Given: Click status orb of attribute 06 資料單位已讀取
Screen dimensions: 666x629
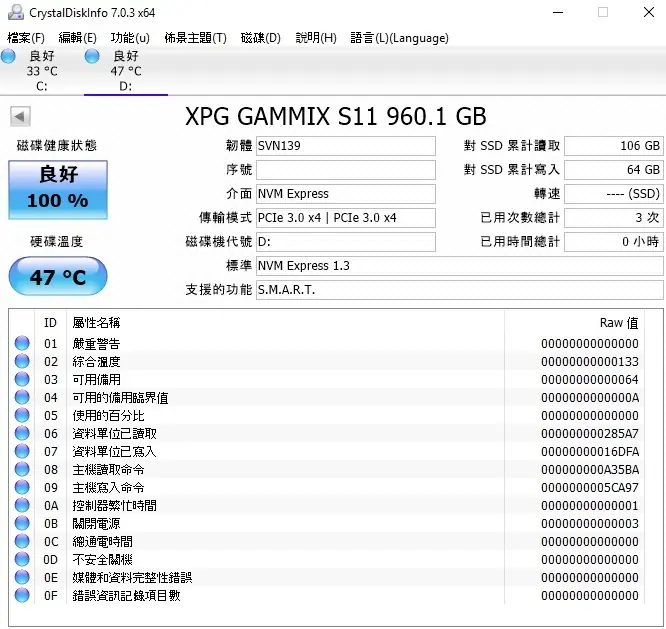Looking at the screenshot, I should pos(22,433).
